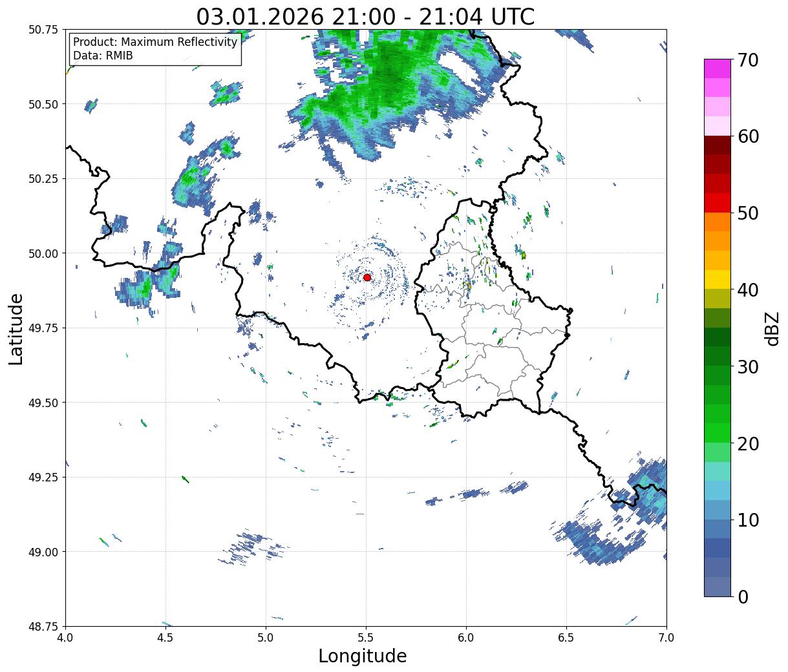Click the latitude tick label 49.50
This screenshot has height=672, width=788.
(x=43, y=403)
